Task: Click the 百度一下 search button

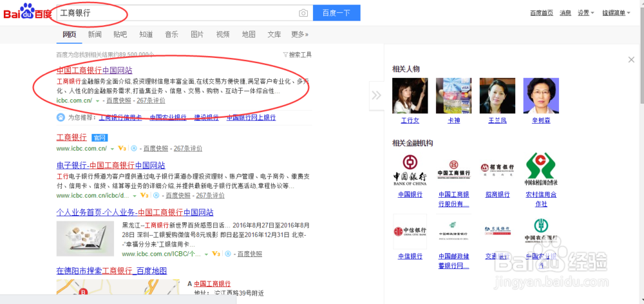Action: point(337,13)
